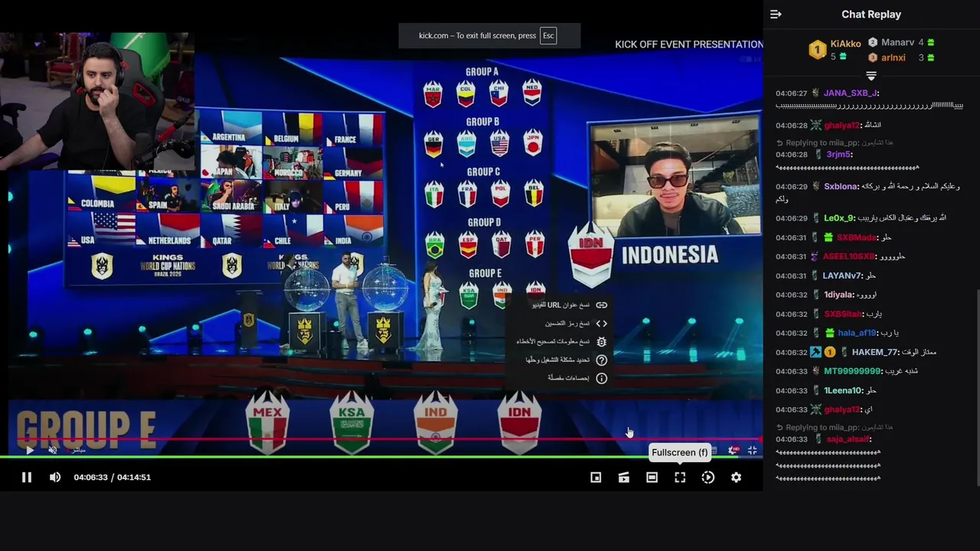The height and width of the screenshot is (551, 980).
Task: Pause the Kick replay video
Action: pos(27,477)
